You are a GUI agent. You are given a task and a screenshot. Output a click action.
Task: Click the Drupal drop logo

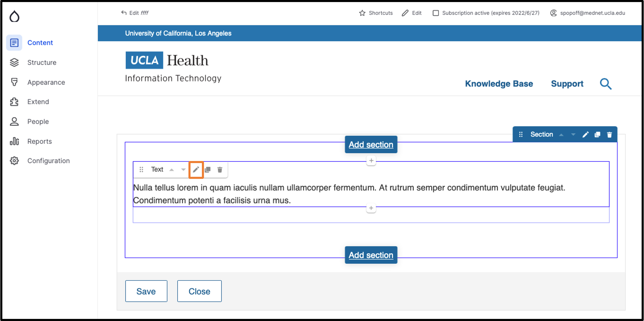click(x=14, y=16)
